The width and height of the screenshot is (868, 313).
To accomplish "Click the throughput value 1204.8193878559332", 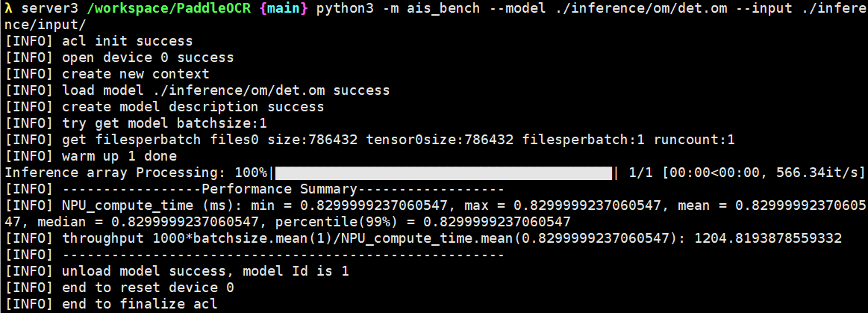I will click(x=768, y=239).
